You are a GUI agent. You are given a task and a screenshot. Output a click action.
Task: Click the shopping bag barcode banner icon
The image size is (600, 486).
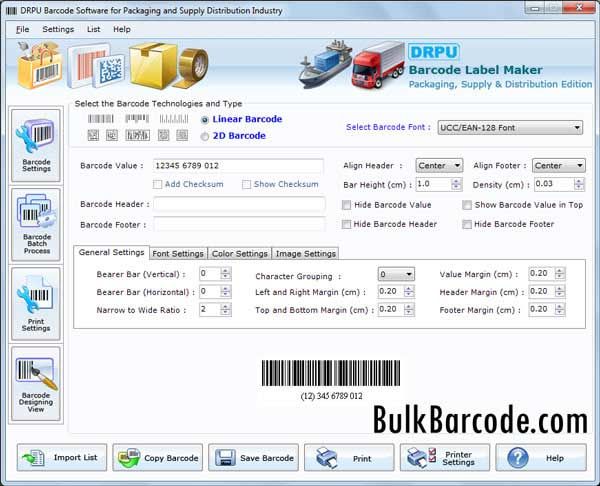tap(39, 65)
